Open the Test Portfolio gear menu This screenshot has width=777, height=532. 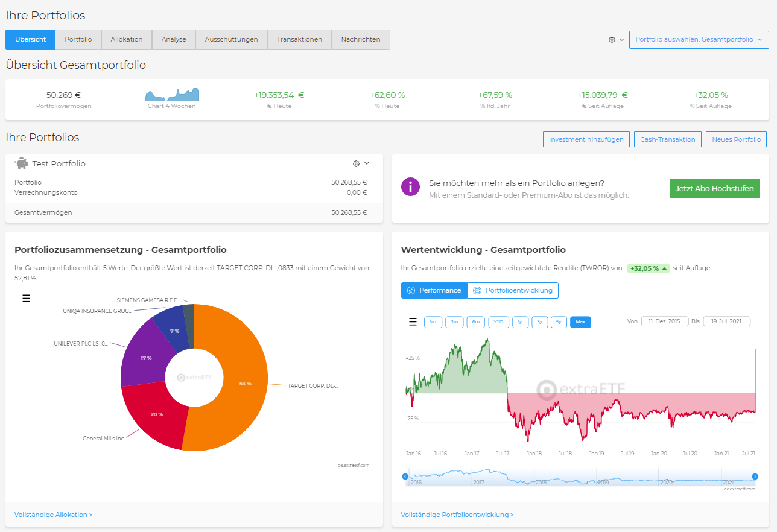point(356,163)
